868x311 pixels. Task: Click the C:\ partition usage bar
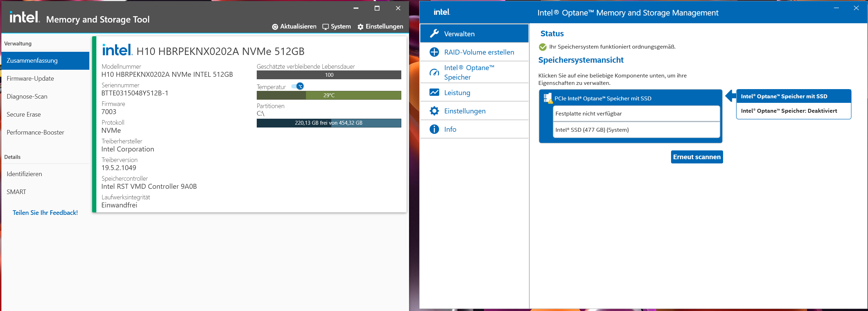tap(328, 123)
